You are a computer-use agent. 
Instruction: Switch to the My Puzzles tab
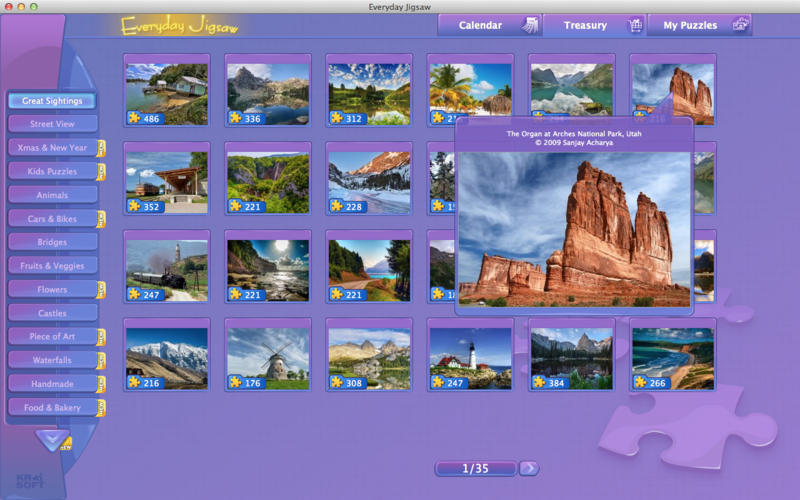[690, 25]
